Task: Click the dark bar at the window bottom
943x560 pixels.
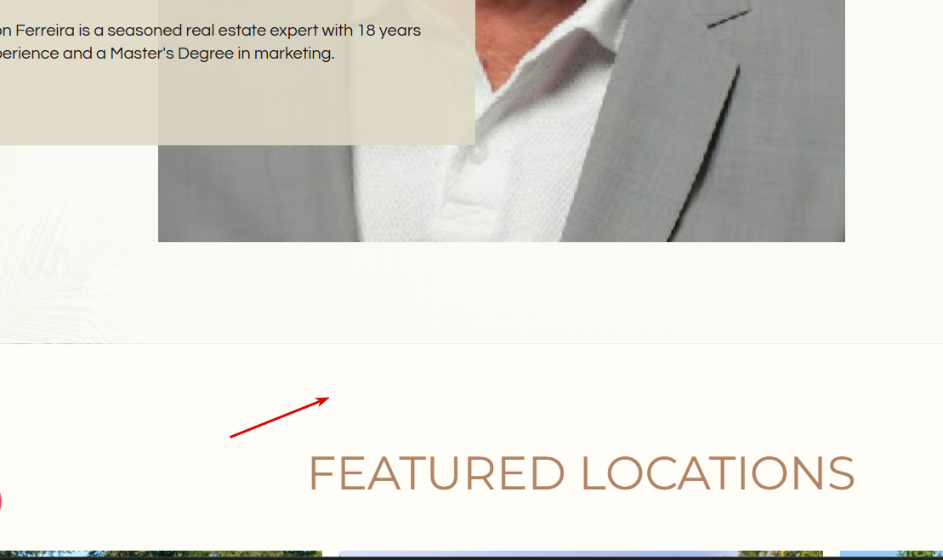Action: (471, 558)
